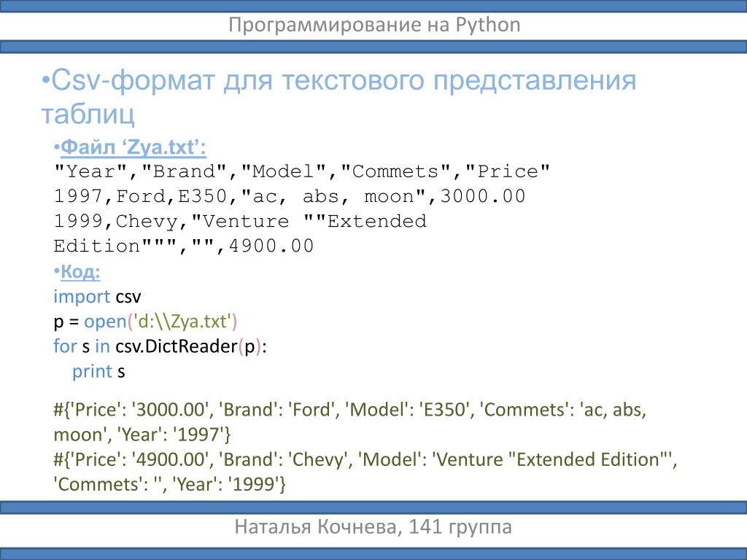Click the CSV header line starting "Year"
747x560 pixels.
[302, 171]
